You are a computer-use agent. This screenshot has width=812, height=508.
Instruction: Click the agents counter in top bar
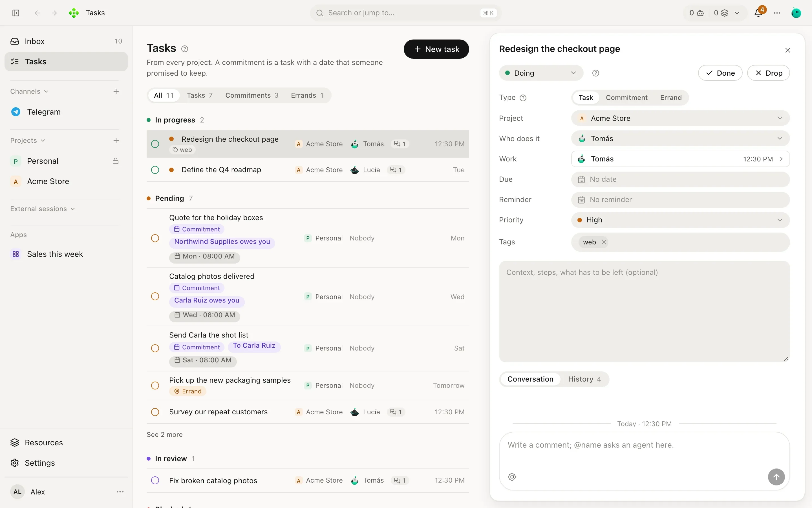pyautogui.click(x=697, y=13)
